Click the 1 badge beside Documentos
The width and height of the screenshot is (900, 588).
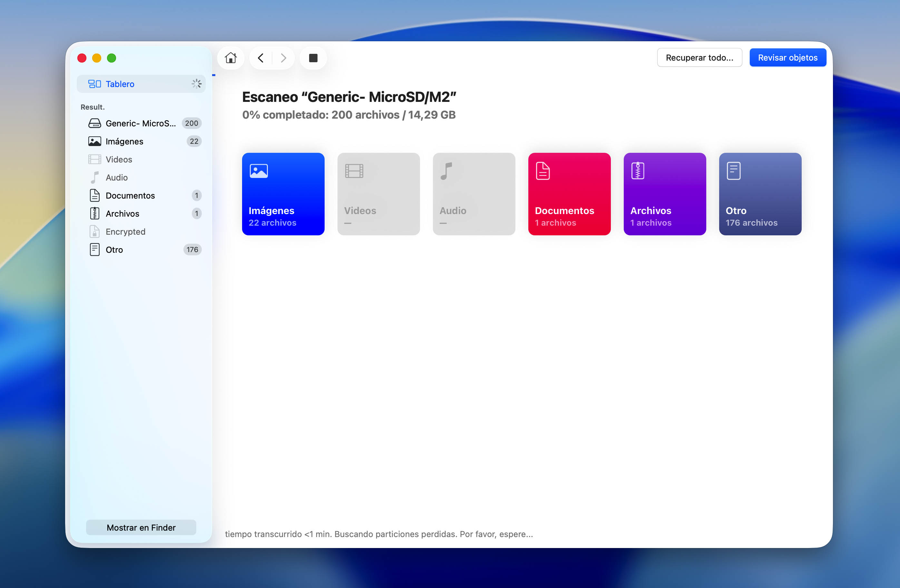tap(196, 195)
